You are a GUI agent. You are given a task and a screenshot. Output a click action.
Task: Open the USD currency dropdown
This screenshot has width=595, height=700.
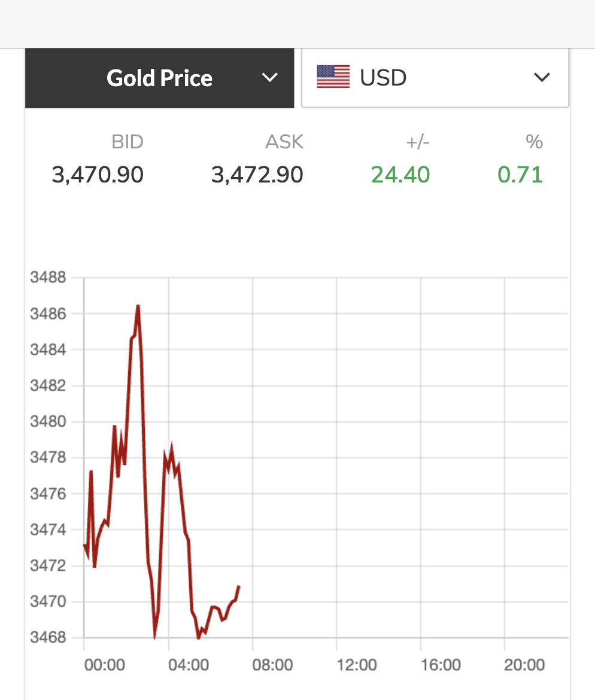click(x=435, y=78)
